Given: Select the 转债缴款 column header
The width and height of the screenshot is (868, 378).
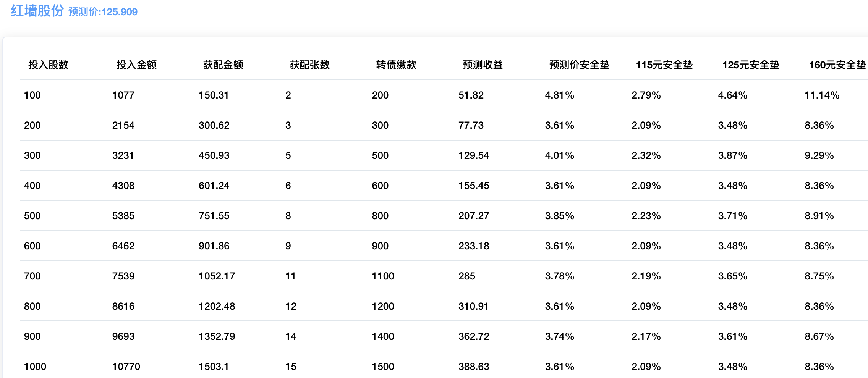Looking at the screenshot, I should tap(396, 65).
